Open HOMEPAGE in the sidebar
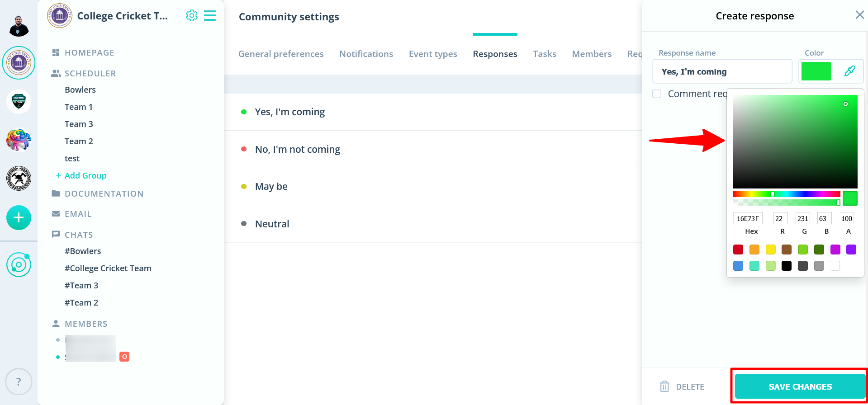This screenshot has width=868, height=405. [90, 53]
